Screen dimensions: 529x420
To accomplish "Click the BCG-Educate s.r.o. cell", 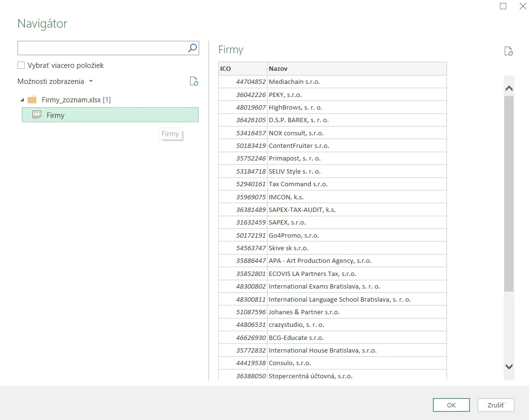I will click(x=357, y=338).
